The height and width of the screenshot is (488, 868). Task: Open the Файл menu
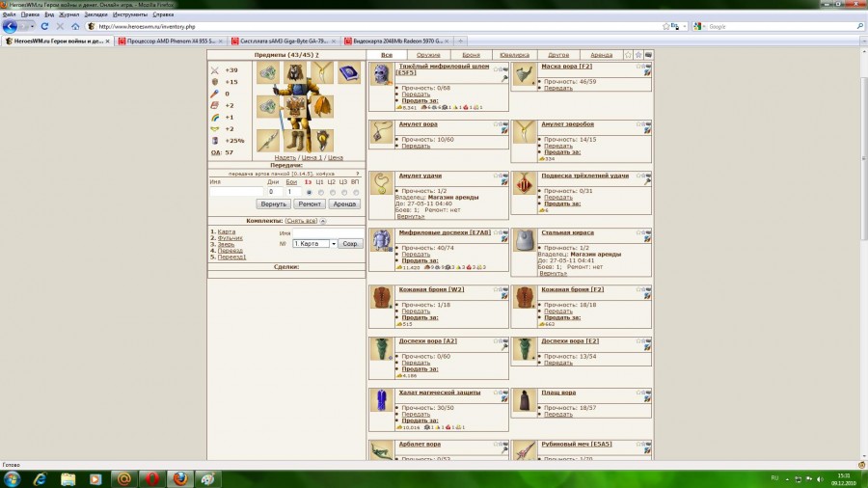pos(9,14)
